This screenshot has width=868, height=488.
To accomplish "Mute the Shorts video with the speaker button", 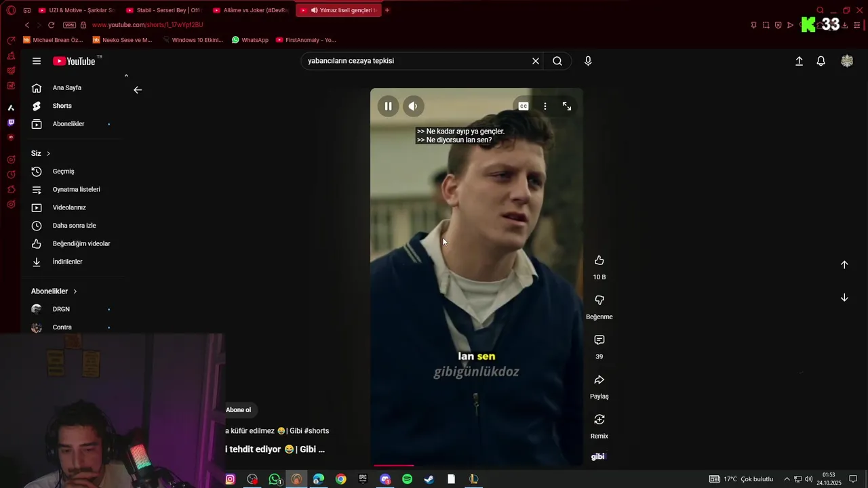I will (413, 106).
